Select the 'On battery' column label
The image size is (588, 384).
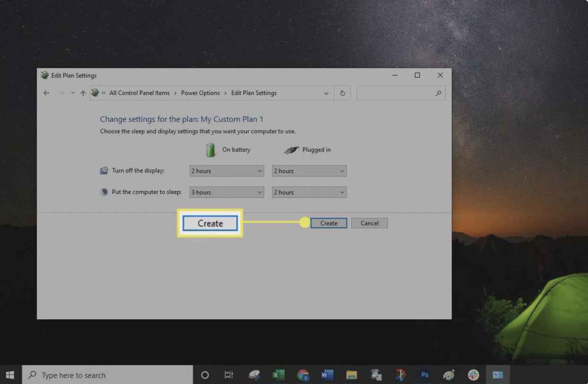[236, 150]
